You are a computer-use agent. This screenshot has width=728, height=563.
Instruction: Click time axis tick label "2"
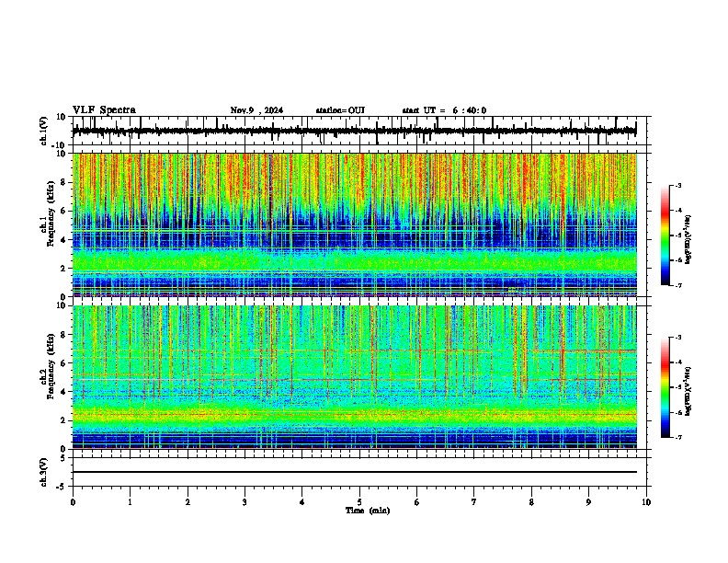tap(188, 502)
